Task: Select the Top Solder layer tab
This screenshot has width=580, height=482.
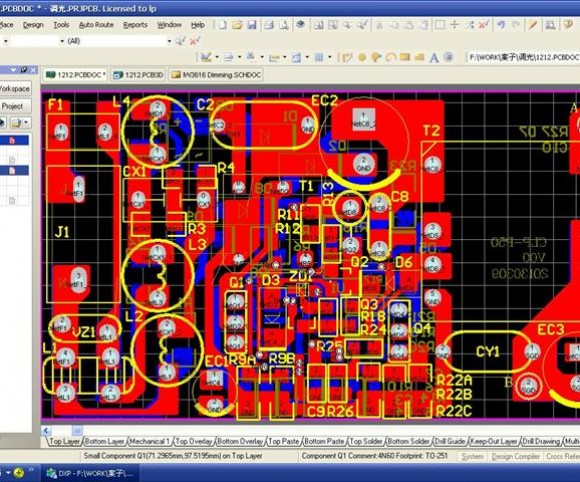Action: coord(366,441)
